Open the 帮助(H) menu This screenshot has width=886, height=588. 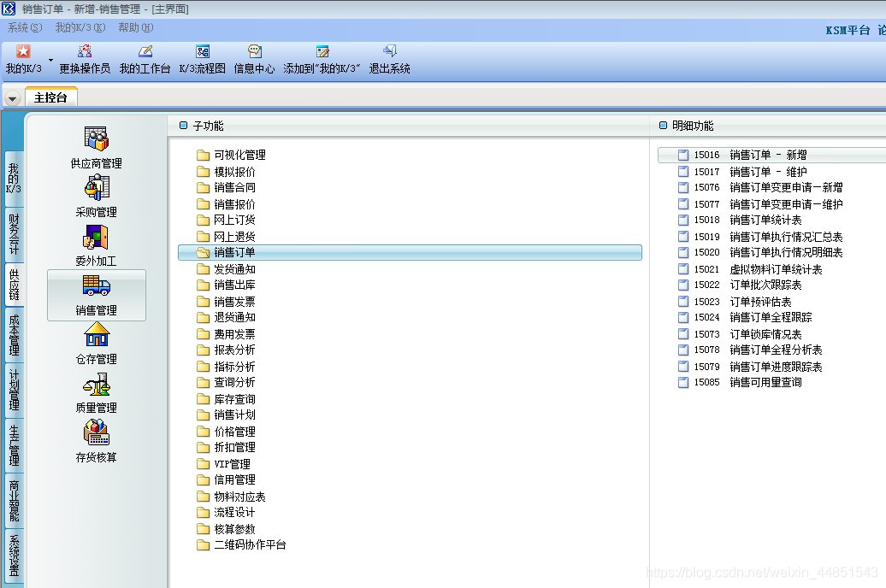click(x=136, y=27)
